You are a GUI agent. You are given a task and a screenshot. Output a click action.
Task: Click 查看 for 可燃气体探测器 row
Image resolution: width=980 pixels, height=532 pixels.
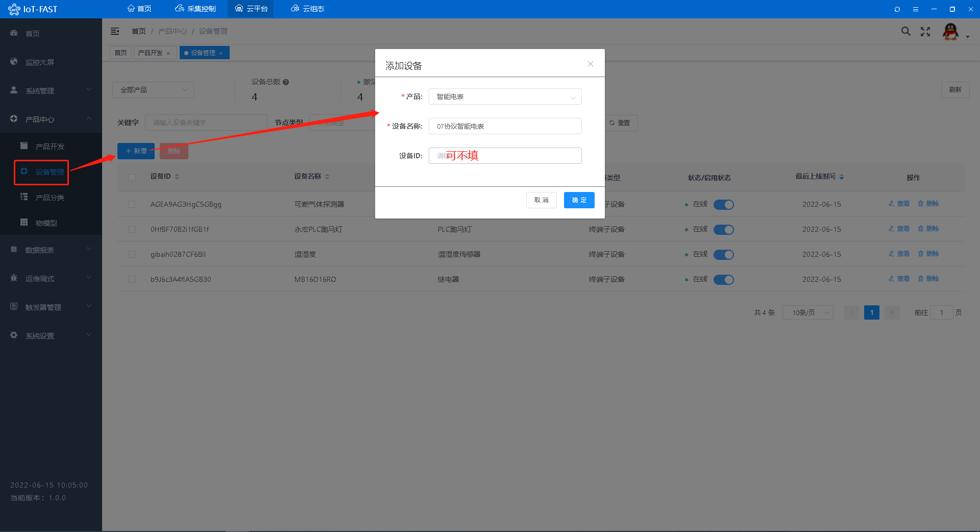[899, 204]
